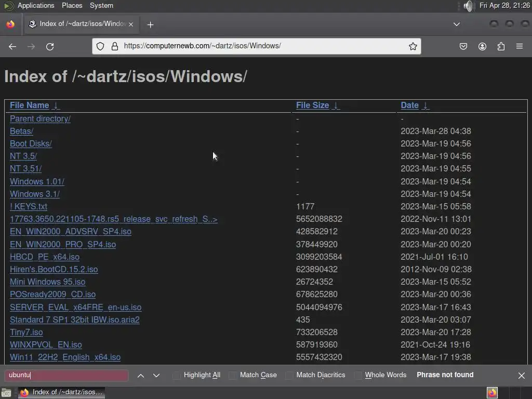Enable Highlight All checkbox
The width and height of the screenshot is (532, 399).
[177, 375]
